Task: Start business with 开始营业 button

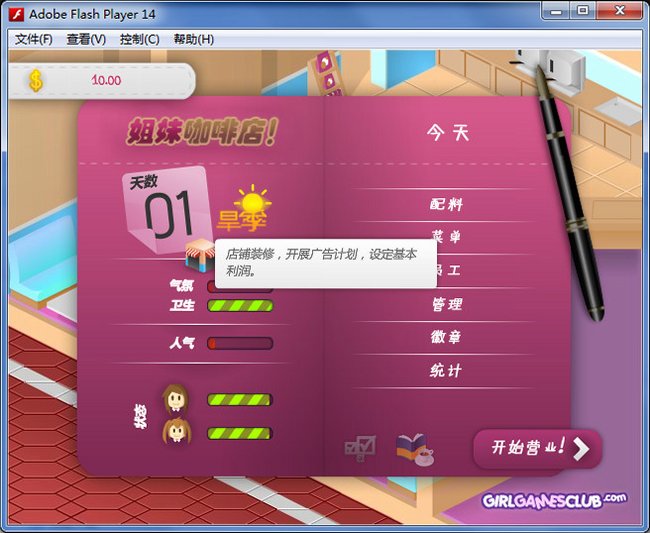Action: 538,448
